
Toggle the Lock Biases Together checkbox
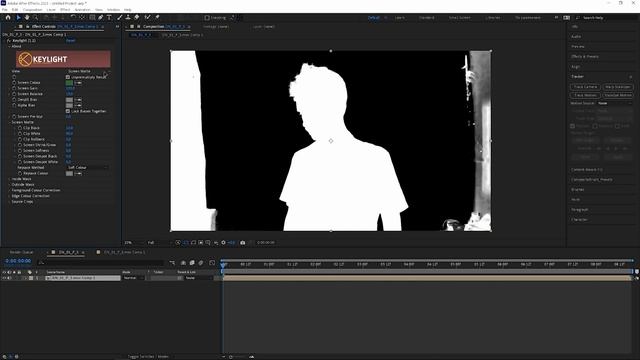(68, 111)
